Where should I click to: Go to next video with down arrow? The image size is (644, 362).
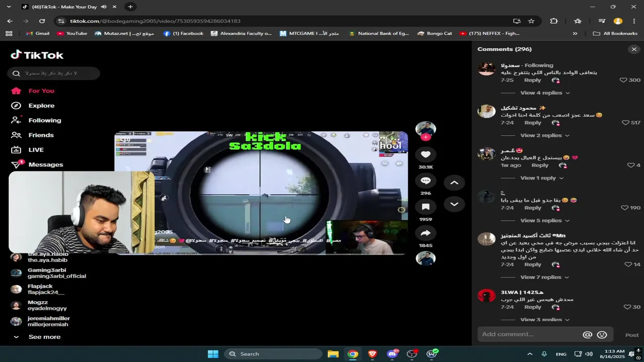(x=454, y=204)
